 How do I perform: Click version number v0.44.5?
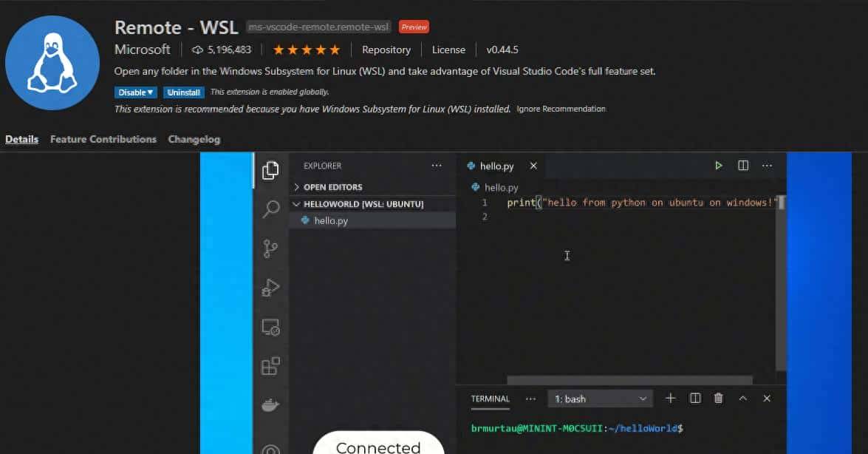coord(502,50)
